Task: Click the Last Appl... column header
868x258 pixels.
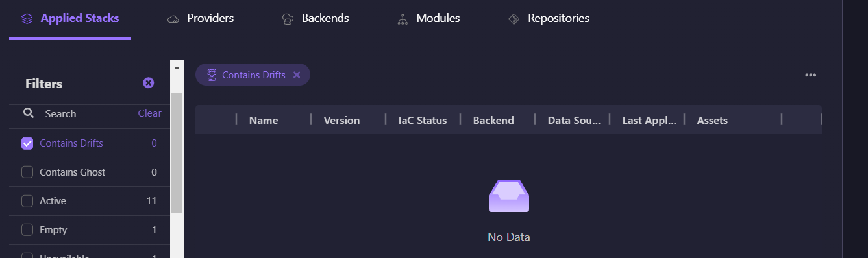Action: (649, 120)
